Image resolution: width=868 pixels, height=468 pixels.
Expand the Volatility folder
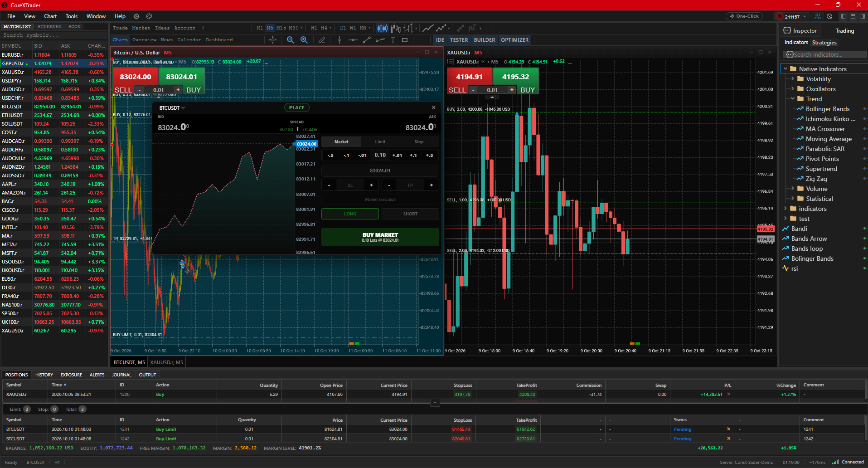tap(793, 79)
